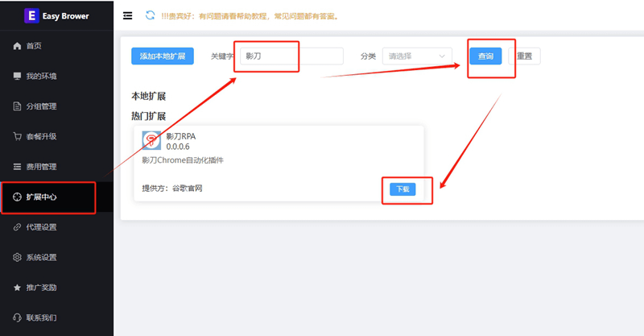The height and width of the screenshot is (336, 644).
Task: Click the home icon beside 首页
Action: click(x=17, y=46)
